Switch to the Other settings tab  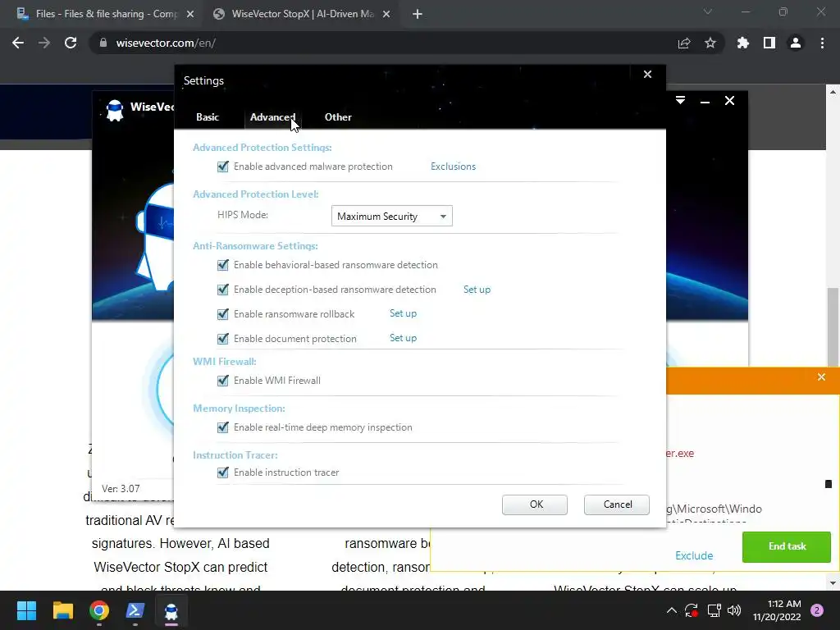click(x=338, y=116)
